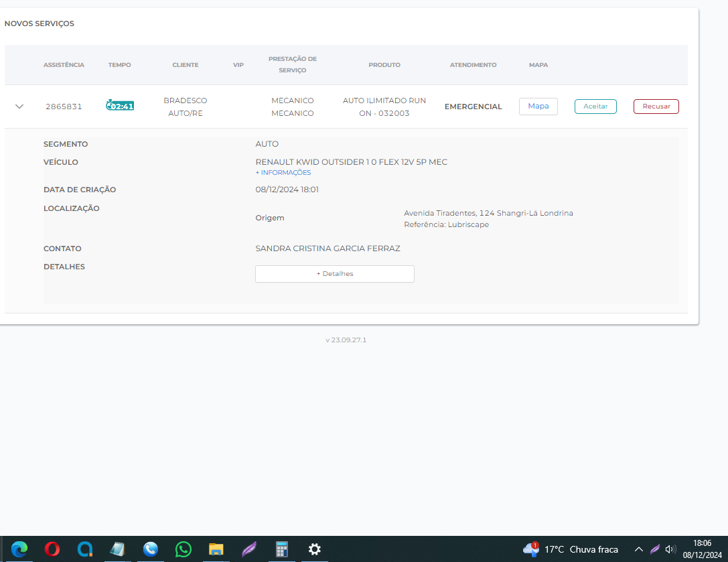The height and width of the screenshot is (562, 728).
Task: Launch Opera browser from the taskbar
Action: tap(52, 549)
